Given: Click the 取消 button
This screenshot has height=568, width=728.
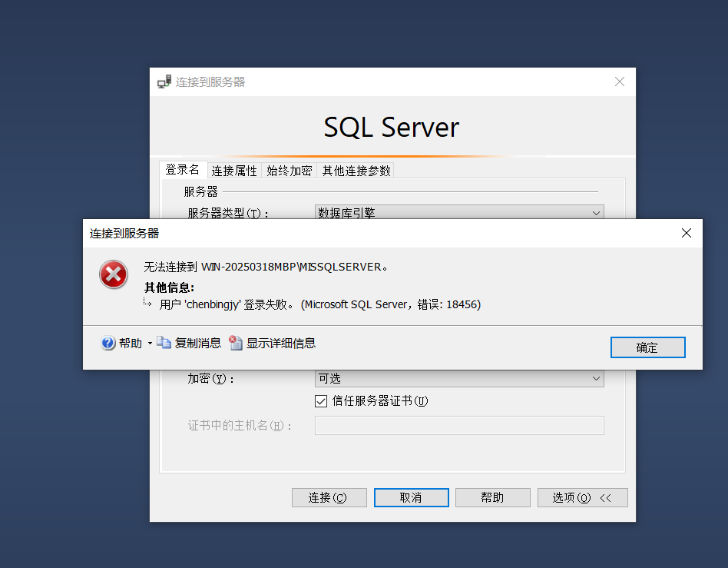Looking at the screenshot, I should click(x=412, y=498).
